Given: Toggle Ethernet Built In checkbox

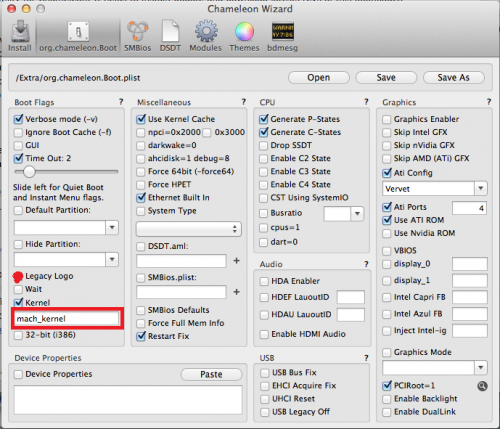Looking at the screenshot, I should pyautogui.click(x=141, y=198).
